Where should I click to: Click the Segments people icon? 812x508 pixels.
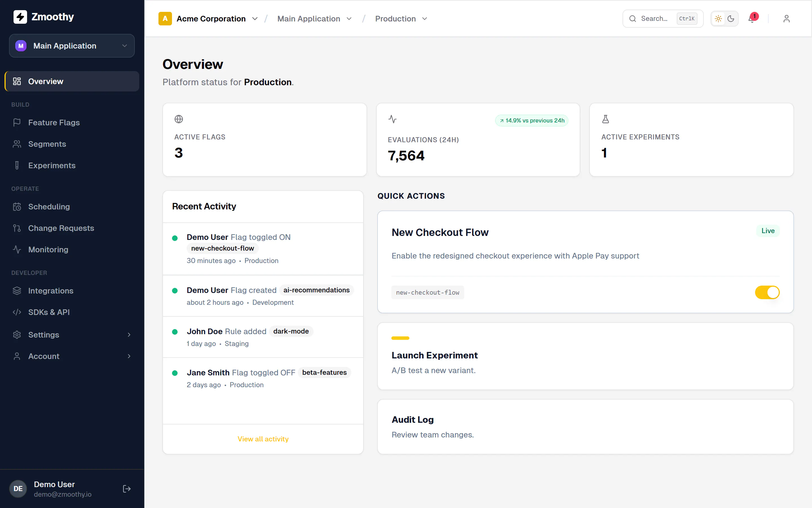coord(17,144)
